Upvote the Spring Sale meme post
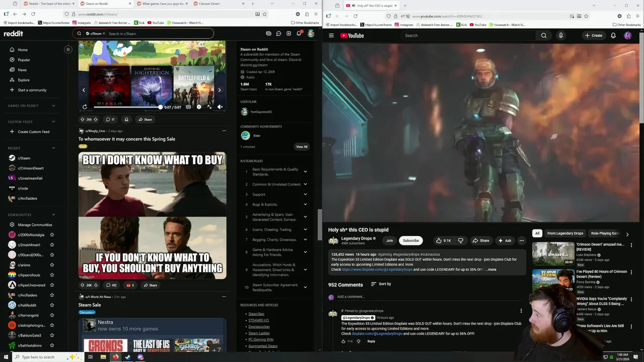Image resolution: width=644 pixels, height=362 pixels. pyautogui.click(x=82, y=285)
